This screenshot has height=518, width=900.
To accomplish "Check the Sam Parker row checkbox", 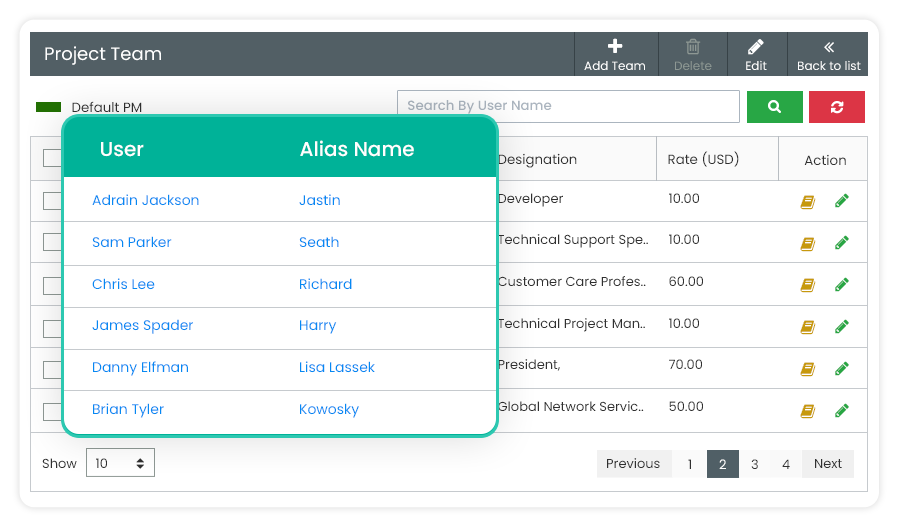I will (x=52, y=242).
